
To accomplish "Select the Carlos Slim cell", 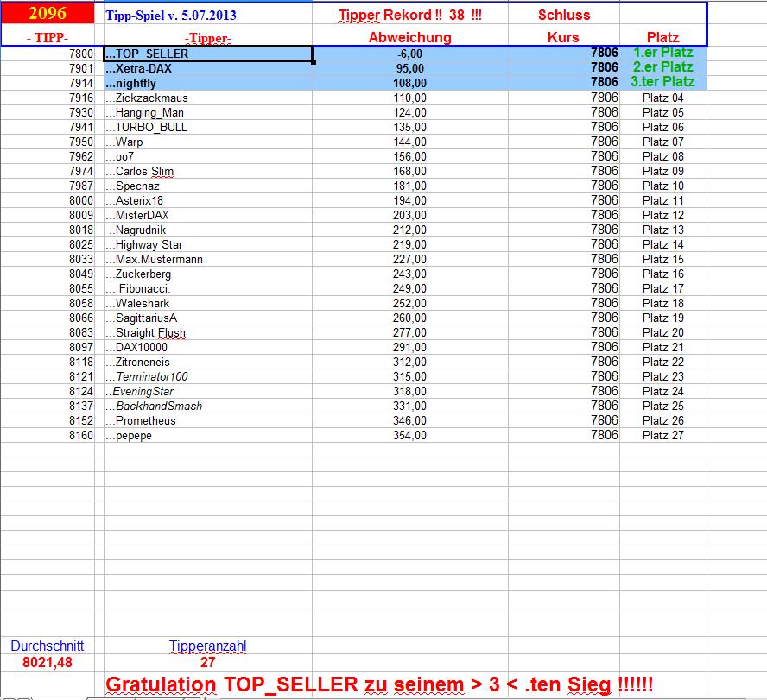I will pos(208,171).
